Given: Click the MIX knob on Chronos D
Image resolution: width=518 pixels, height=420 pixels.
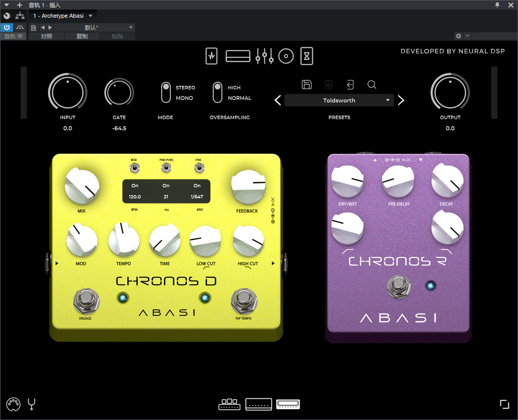Looking at the screenshot, I should tap(82, 187).
